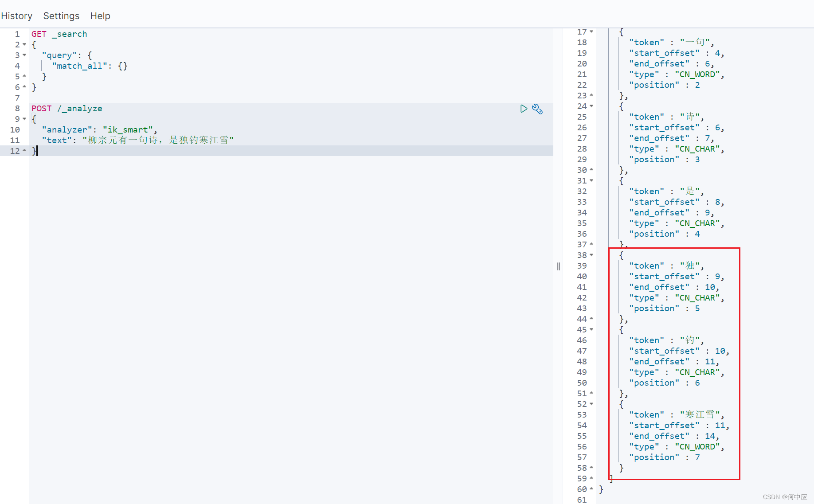
Task: Click the token "诗" output line
Action: click(667, 117)
